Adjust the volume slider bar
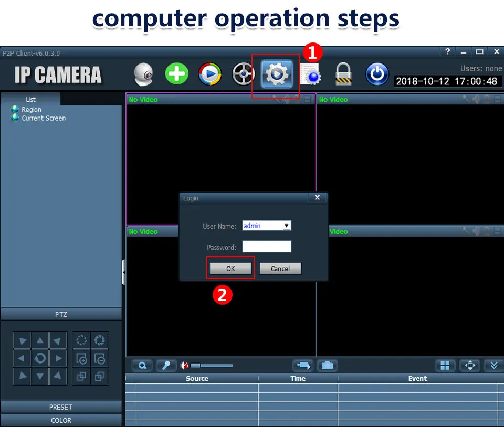 212,365
